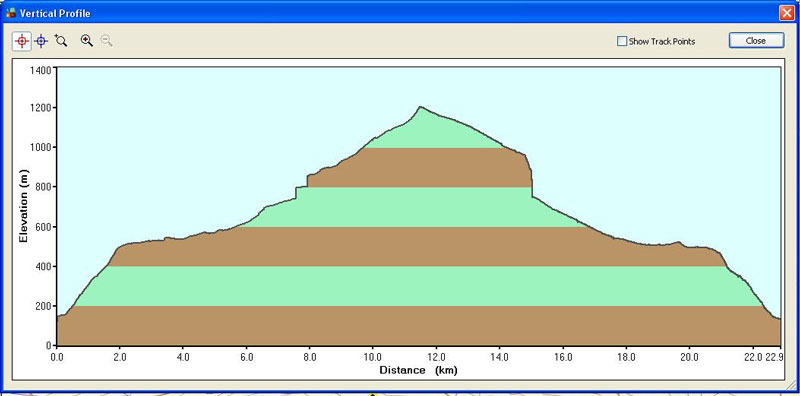The image size is (800, 396).
Task: Select the blue crosshair target tool
Action: click(41, 41)
